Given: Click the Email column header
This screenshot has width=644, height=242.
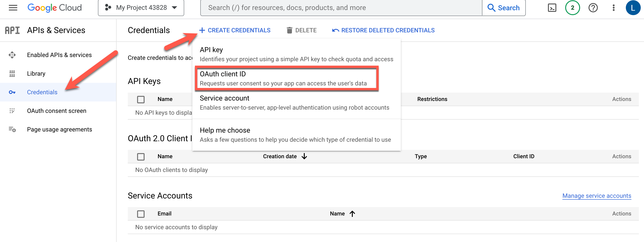Looking at the screenshot, I should point(164,214).
